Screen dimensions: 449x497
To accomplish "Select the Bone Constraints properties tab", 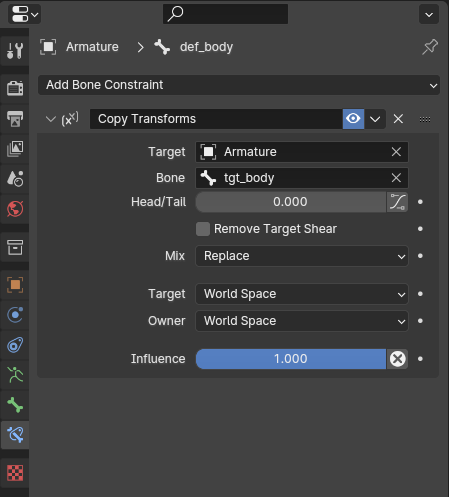I will click(x=15, y=435).
